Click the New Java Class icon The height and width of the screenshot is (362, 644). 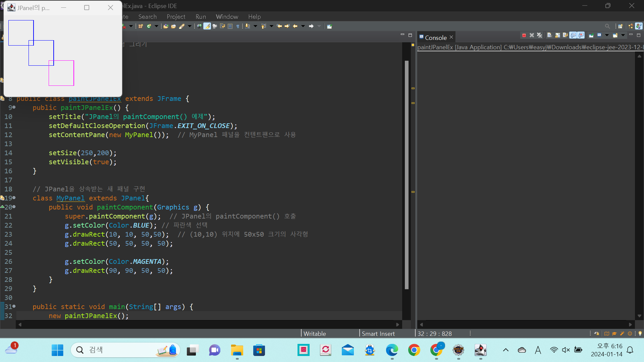(x=149, y=26)
